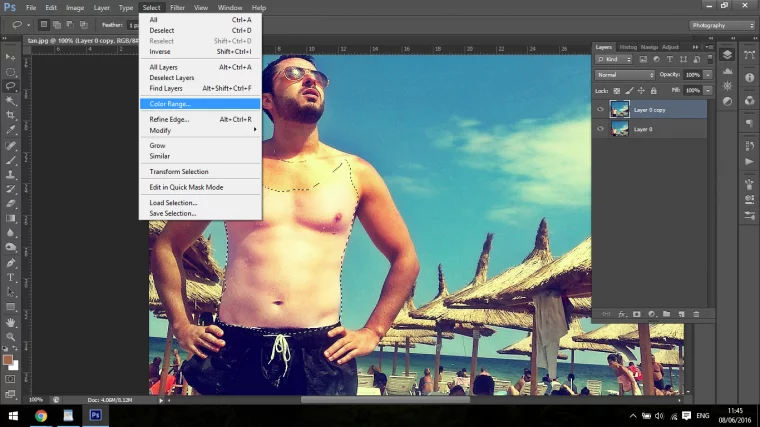Open the Opacity slider dropdown arrow
The height and width of the screenshot is (427, 760).
coord(708,75)
